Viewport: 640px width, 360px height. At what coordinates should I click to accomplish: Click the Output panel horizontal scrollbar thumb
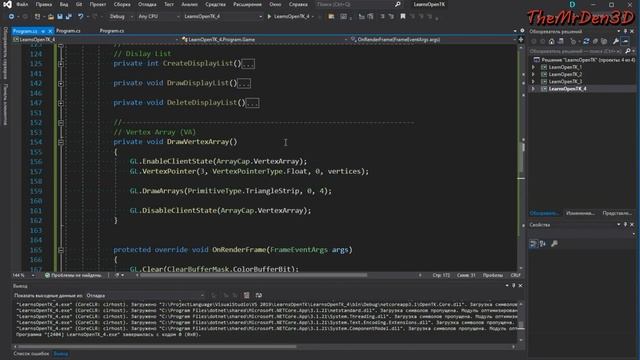click(157, 347)
